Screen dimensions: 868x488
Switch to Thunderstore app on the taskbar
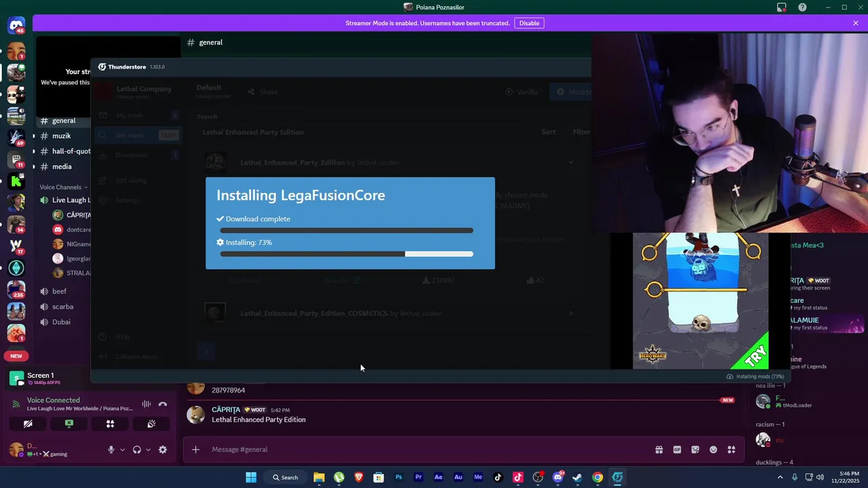(617, 477)
